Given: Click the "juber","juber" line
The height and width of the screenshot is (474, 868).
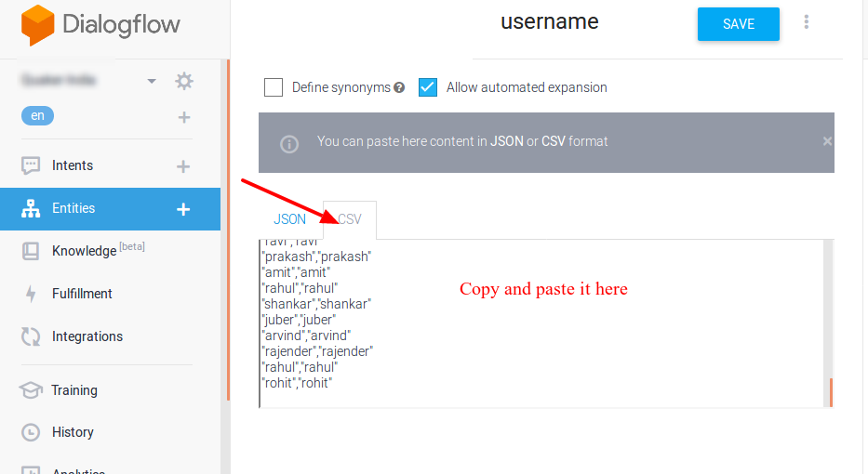Looking at the screenshot, I should coord(299,320).
